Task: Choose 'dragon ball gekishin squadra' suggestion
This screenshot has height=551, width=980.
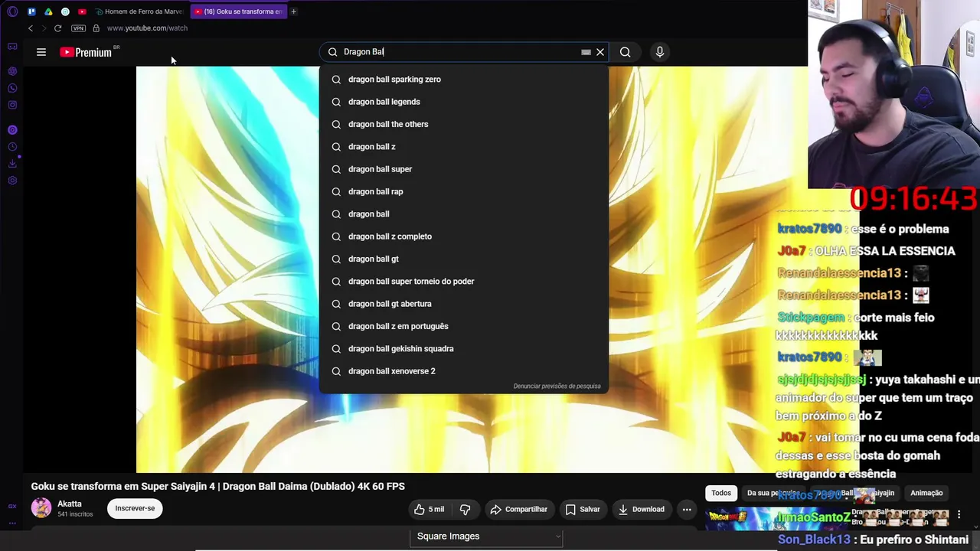Action: 464,349
